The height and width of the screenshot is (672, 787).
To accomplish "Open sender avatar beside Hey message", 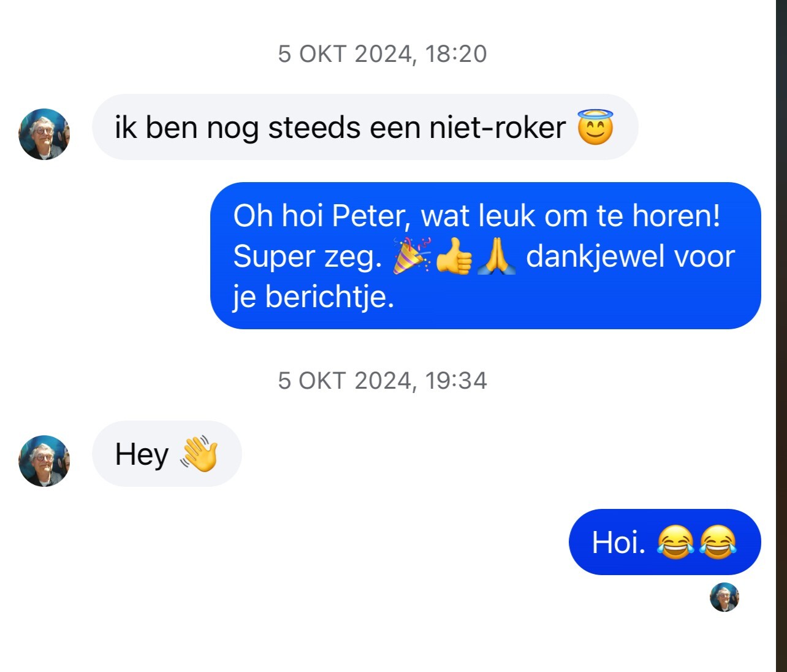I will 44,461.
